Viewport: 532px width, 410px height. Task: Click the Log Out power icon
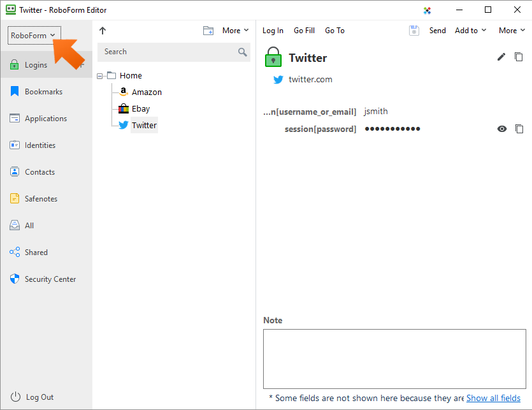pos(15,397)
